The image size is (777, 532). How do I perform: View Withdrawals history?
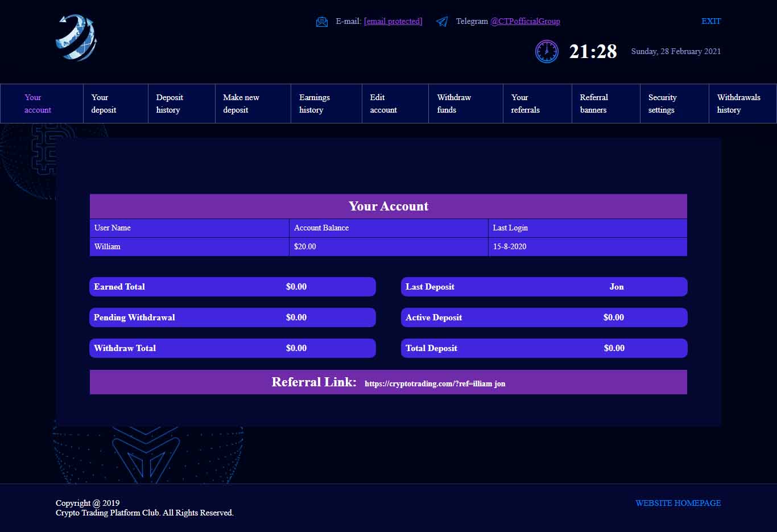(743, 104)
